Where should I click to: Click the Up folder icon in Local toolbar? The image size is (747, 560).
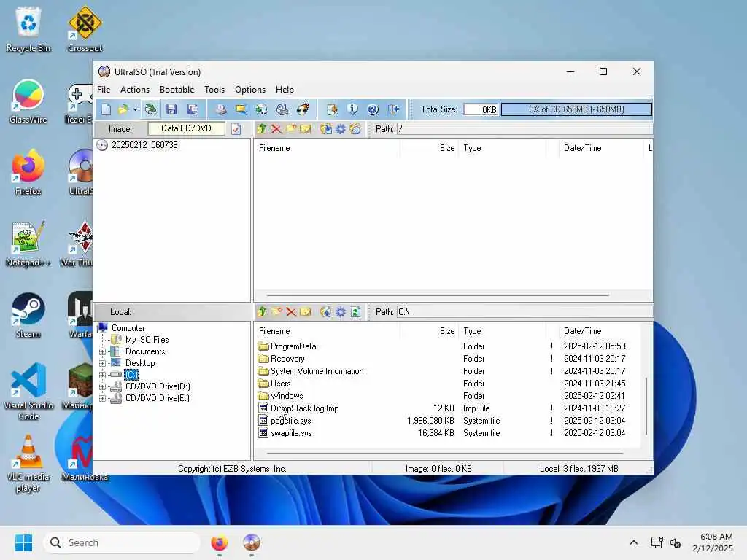coord(262,312)
